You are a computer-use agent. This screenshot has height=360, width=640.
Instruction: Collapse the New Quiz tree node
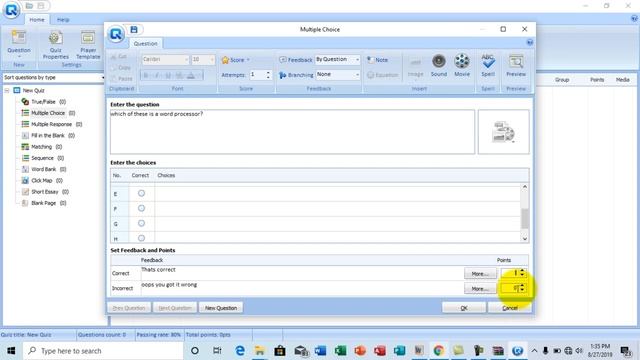7,90
